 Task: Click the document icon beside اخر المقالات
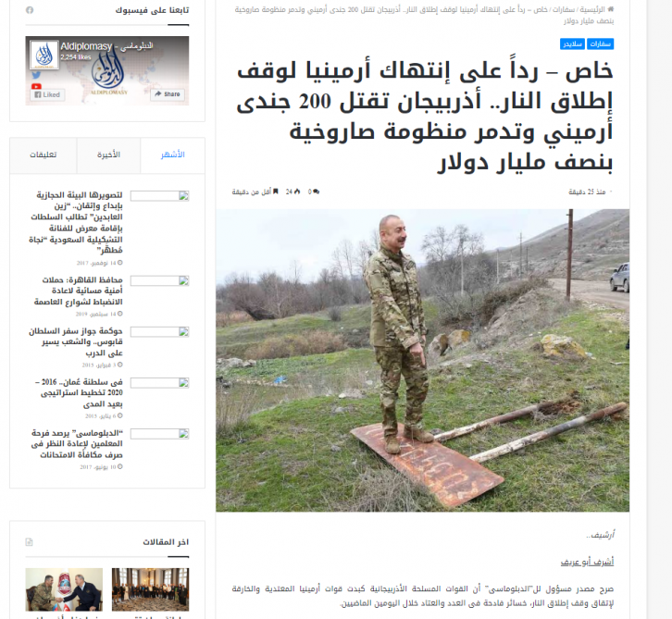tap(29, 541)
